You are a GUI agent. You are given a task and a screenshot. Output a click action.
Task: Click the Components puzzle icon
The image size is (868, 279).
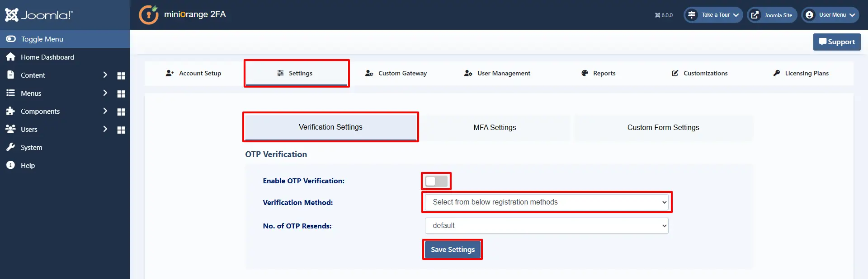coord(10,111)
